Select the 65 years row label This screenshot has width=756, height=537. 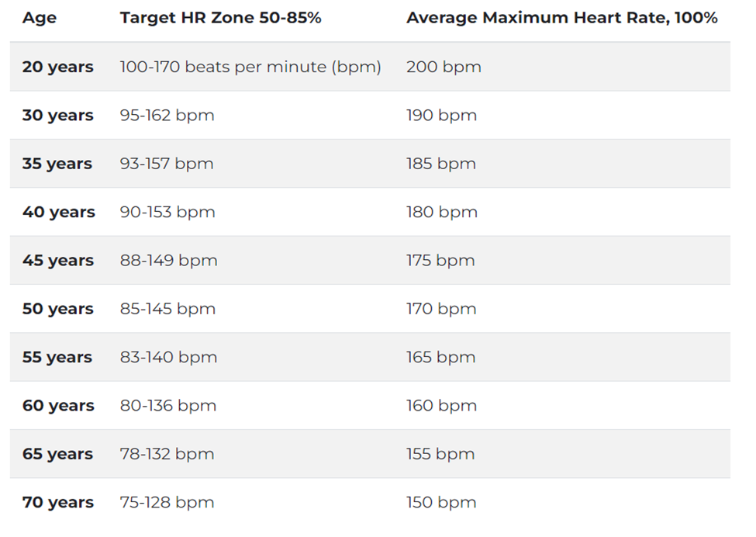click(57, 454)
